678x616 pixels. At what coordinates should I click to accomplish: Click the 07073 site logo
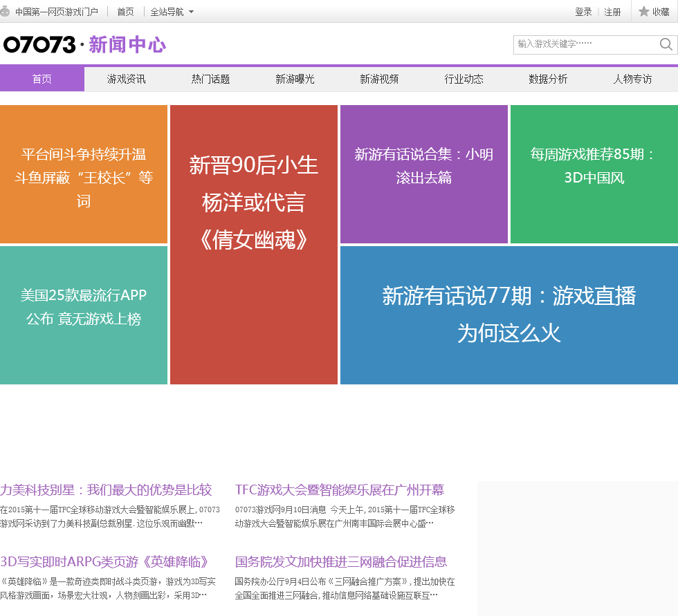pos(39,45)
